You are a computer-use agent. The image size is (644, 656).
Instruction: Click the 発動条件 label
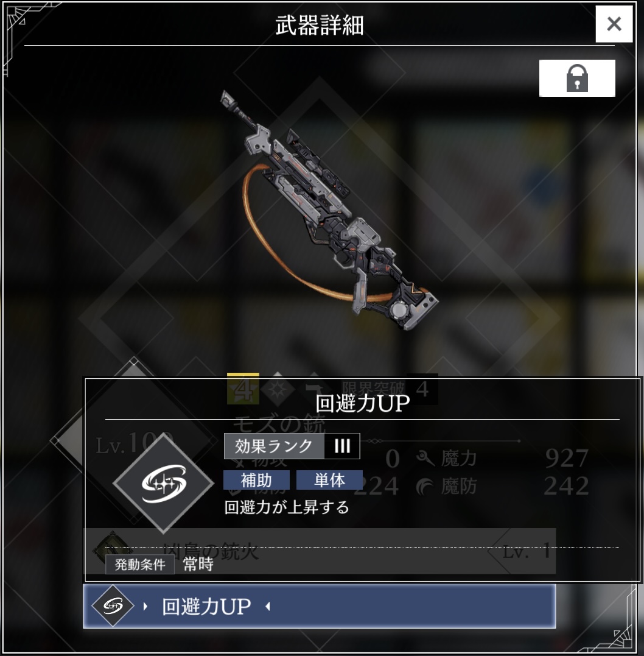tap(140, 565)
